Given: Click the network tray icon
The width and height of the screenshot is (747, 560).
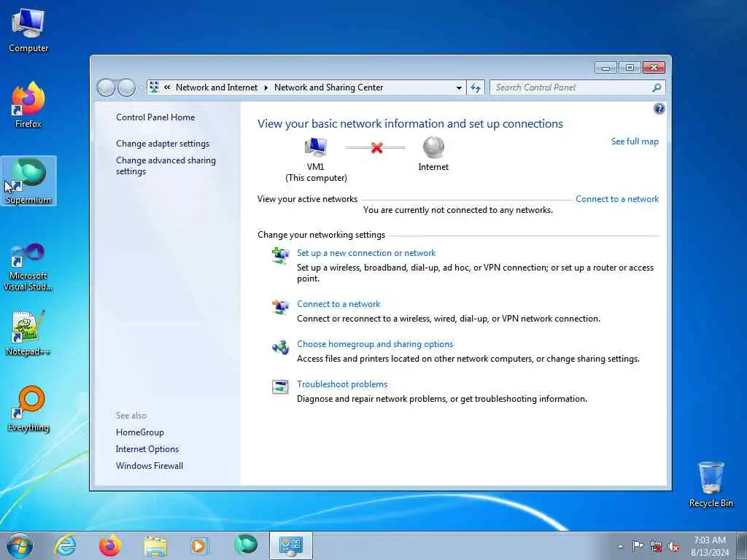Looking at the screenshot, I should [656, 547].
